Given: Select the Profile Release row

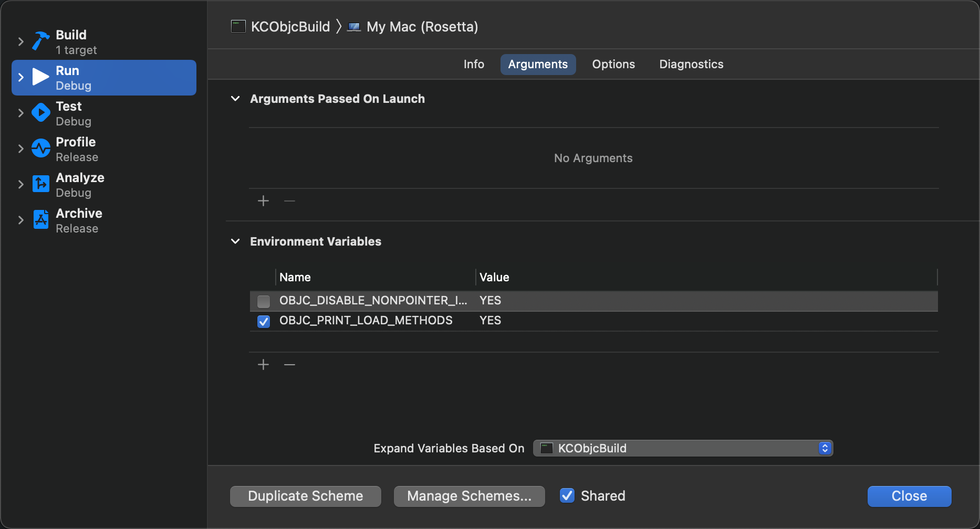Looking at the screenshot, I should click(104, 149).
